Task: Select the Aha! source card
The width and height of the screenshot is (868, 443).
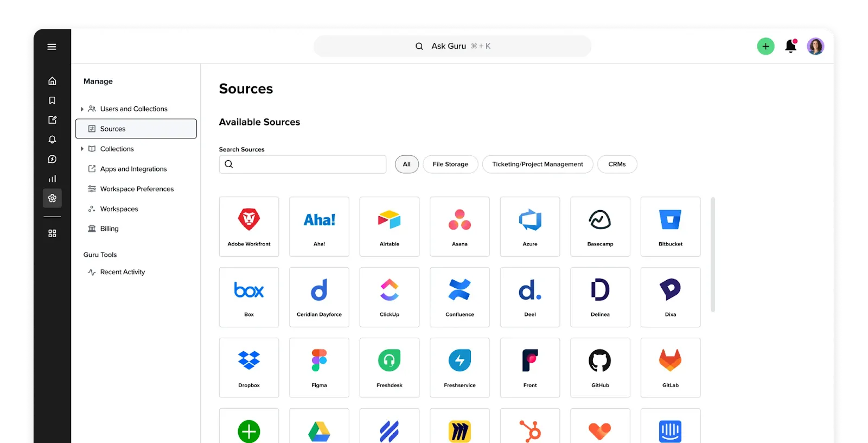Action: pos(319,226)
